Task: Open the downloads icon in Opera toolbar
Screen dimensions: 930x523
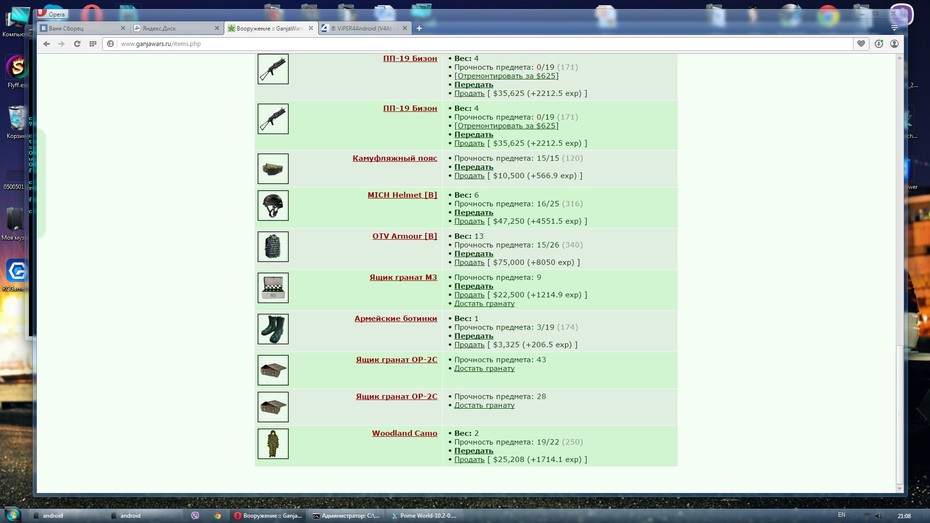Action: tap(879, 44)
